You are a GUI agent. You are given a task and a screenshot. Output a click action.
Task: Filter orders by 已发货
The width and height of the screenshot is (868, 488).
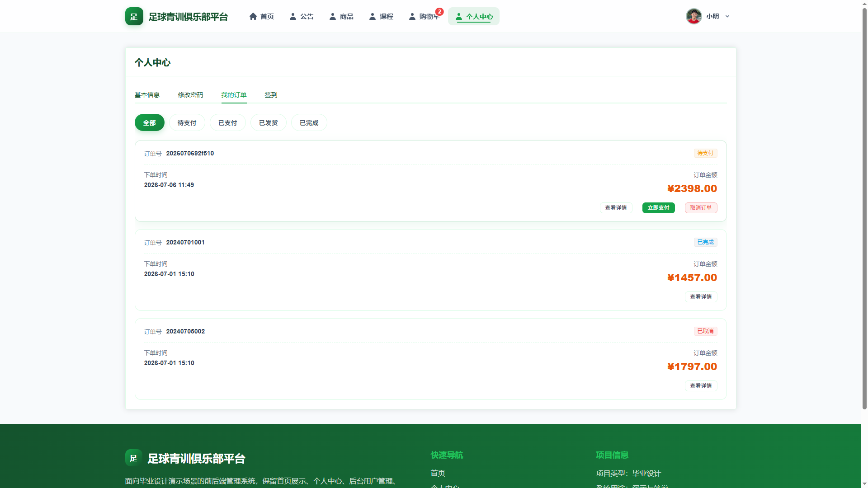pyautogui.click(x=269, y=122)
